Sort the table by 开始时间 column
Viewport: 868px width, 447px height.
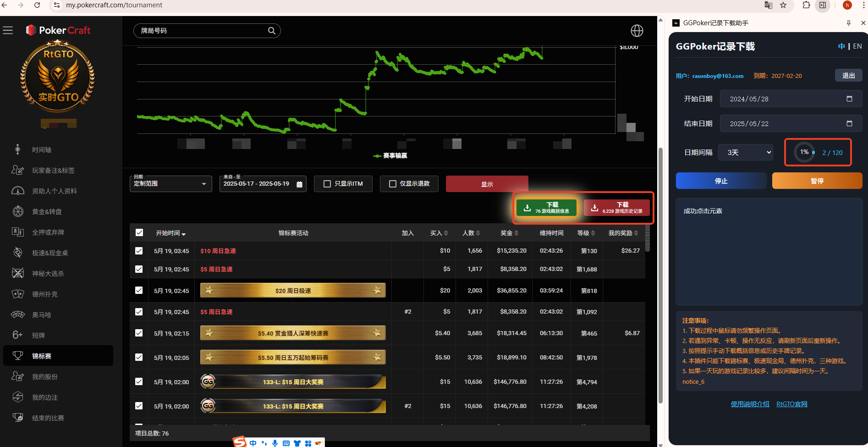coord(170,233)
